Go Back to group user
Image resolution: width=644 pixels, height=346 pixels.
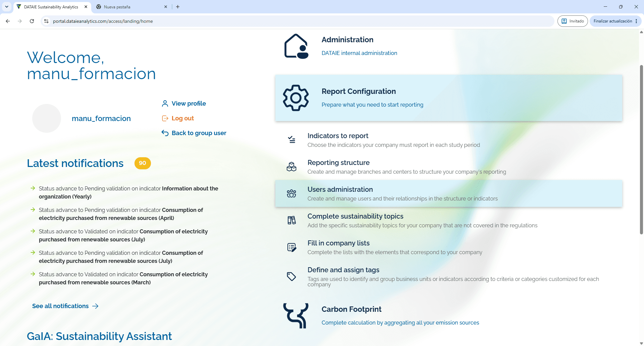click(x=199, y=133)
